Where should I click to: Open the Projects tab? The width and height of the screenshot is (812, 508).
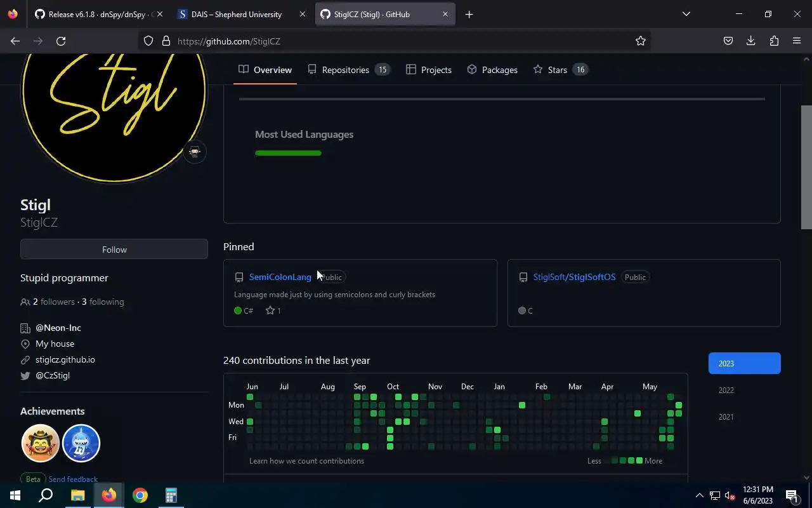429,70
